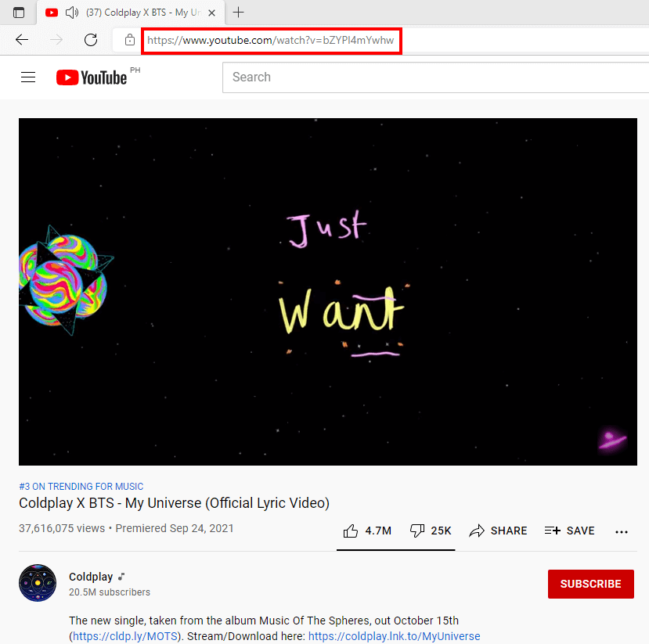Subscribe to the Coldplay channel

point(590,584)
